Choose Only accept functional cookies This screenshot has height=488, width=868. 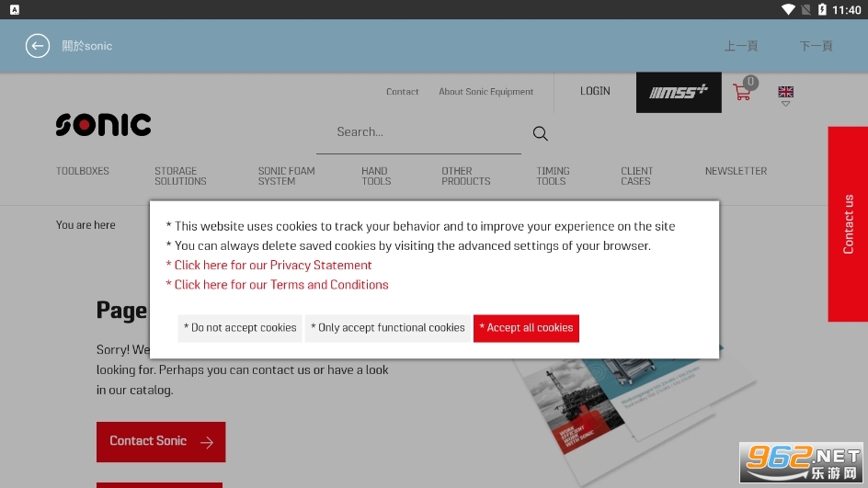tap(387, 328)
